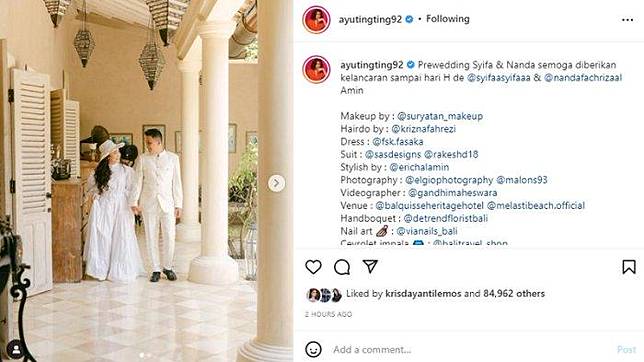Open comments via the speech bubble icon

point(342,267)
